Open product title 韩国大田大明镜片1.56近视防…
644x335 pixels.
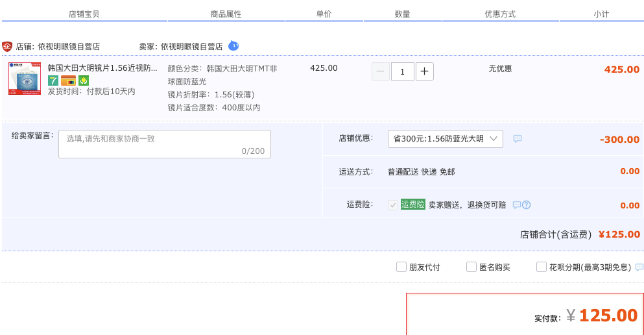[102, 68]
